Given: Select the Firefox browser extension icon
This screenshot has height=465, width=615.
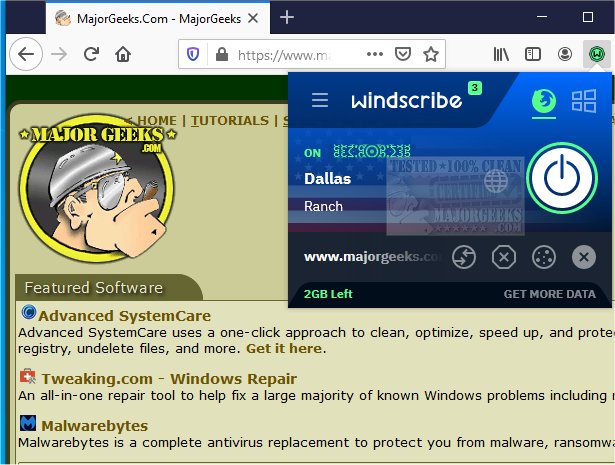Looking at the screenshot, I should pyautogui.click(x=544, y=101).
